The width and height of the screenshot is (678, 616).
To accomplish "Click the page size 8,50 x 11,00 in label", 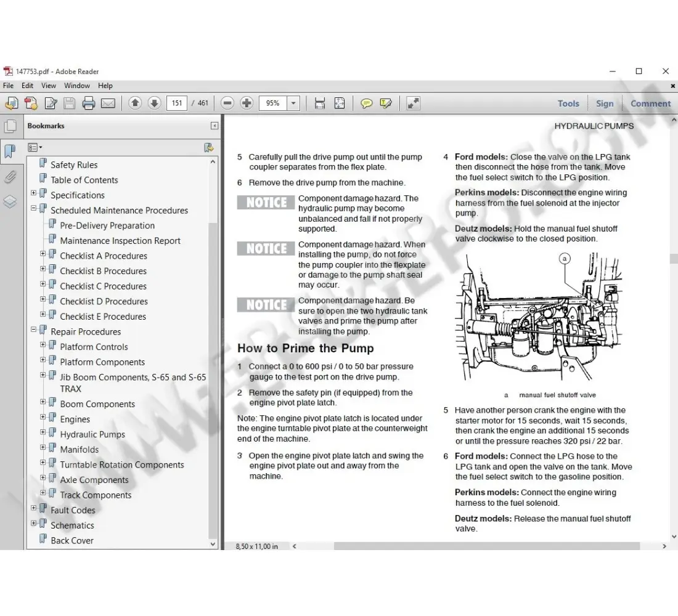I will [x=257, y=546].
